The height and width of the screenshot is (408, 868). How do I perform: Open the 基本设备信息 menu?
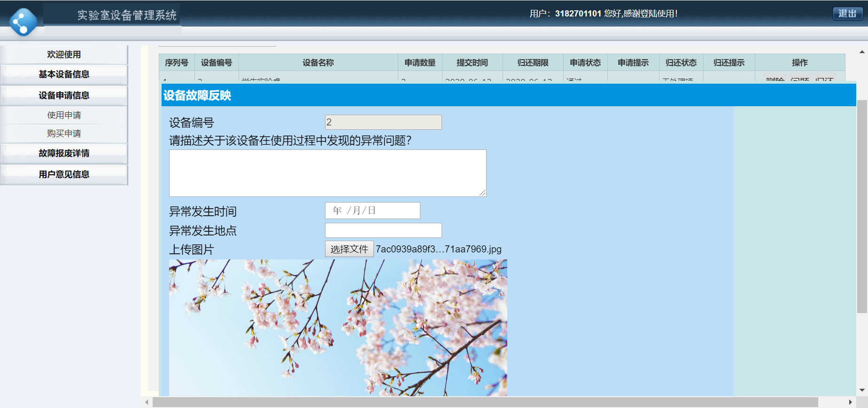pos(64,74)
